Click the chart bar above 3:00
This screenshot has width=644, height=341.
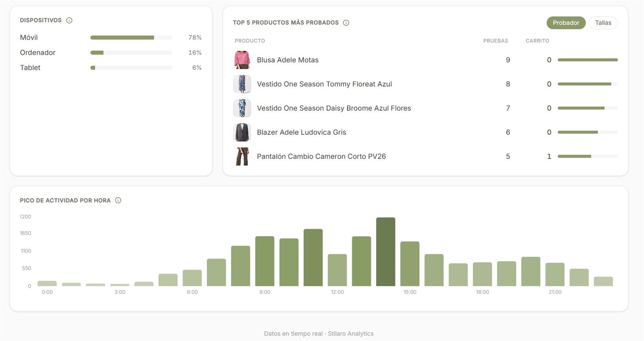coord(120,285)
